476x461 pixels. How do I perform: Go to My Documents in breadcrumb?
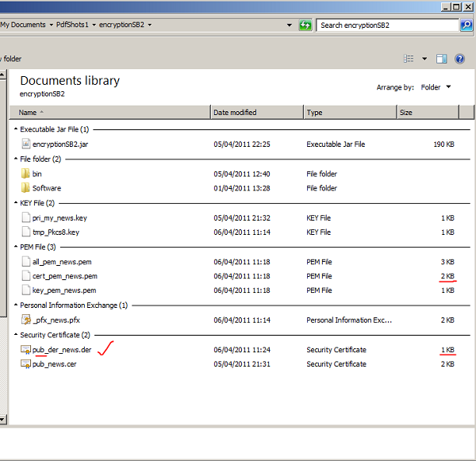click(23, 25)
